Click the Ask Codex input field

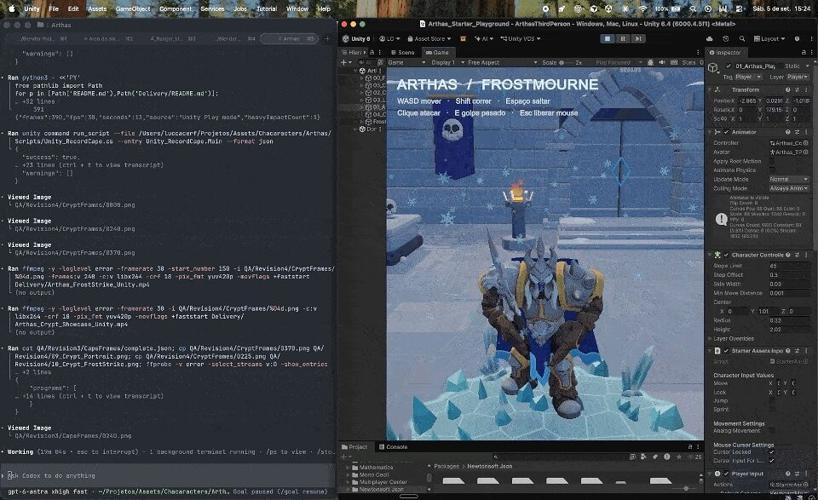pos(168,475)
